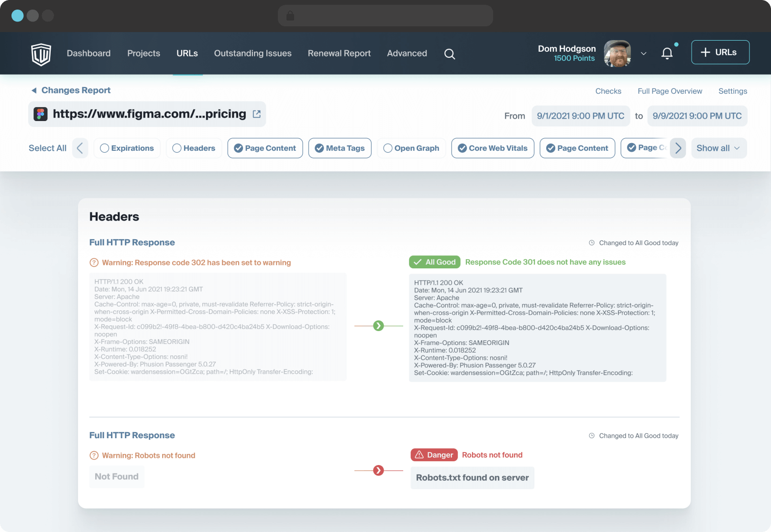This screenshot has height=532, width=771.
Task: Uncheck Page Content filter after Core Web Vitals
Action: pyautogui.click(x=577, y=148)
